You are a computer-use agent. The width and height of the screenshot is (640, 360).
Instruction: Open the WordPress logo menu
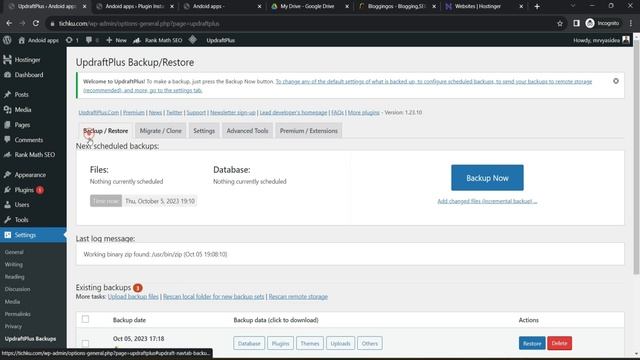coord(7,40)
